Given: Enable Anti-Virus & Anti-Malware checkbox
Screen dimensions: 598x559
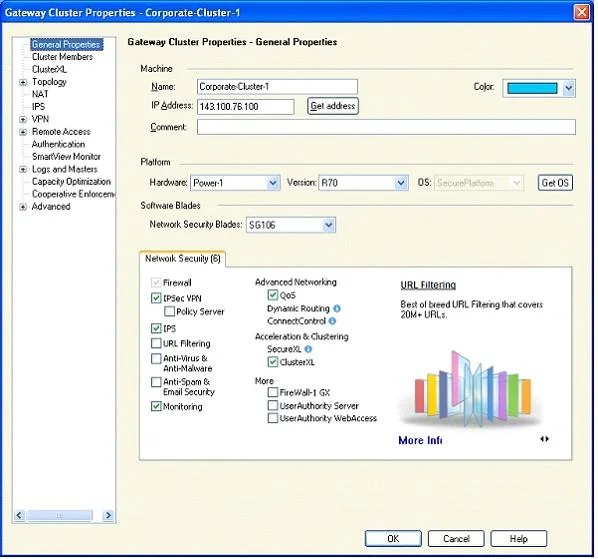Looking at the screenshot, I should pyautogui.click(x=156, y=358).
